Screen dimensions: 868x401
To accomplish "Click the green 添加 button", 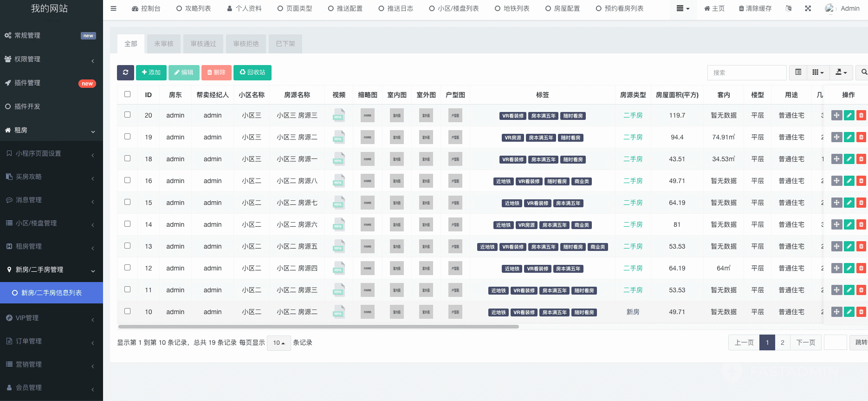I will point(151,72).
